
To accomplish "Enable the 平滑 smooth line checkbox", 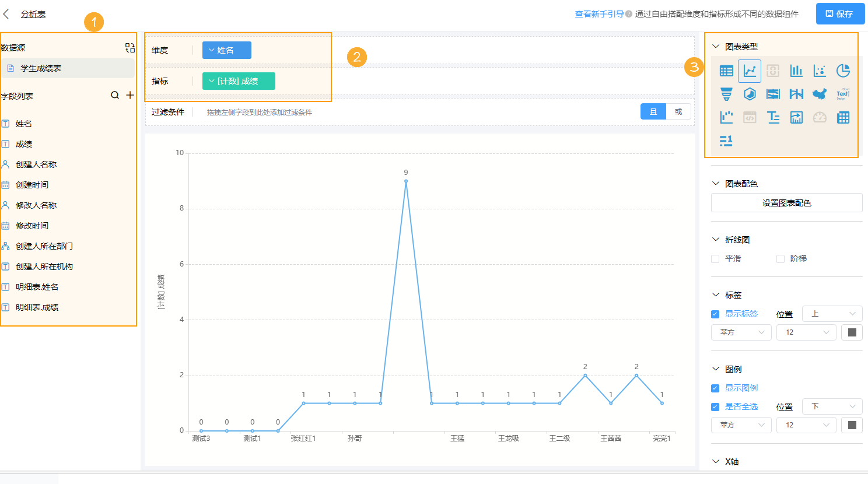I will click(x=715, y=259).
